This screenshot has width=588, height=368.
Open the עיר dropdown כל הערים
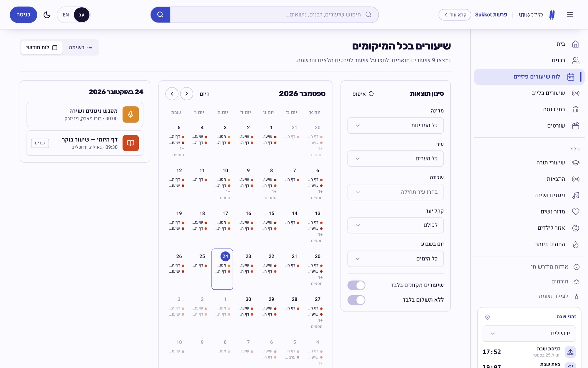coord(395,159)
